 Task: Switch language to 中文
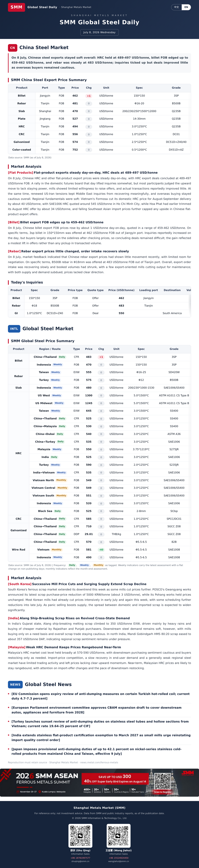176,7
